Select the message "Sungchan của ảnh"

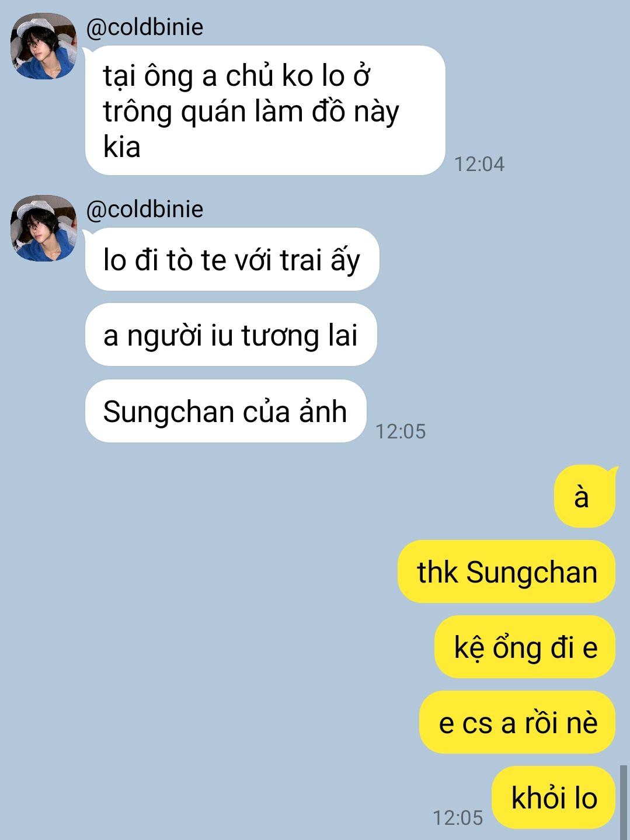pyautogui.click(x=225, y=411)
